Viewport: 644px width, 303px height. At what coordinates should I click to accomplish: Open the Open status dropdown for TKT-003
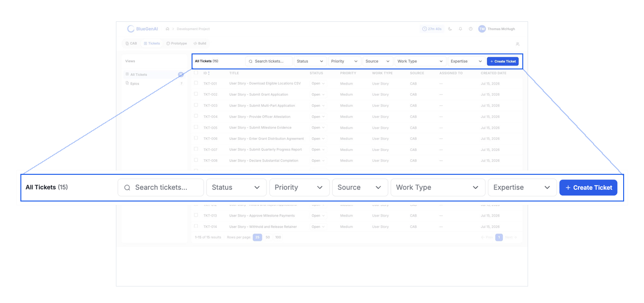[318, 105]
